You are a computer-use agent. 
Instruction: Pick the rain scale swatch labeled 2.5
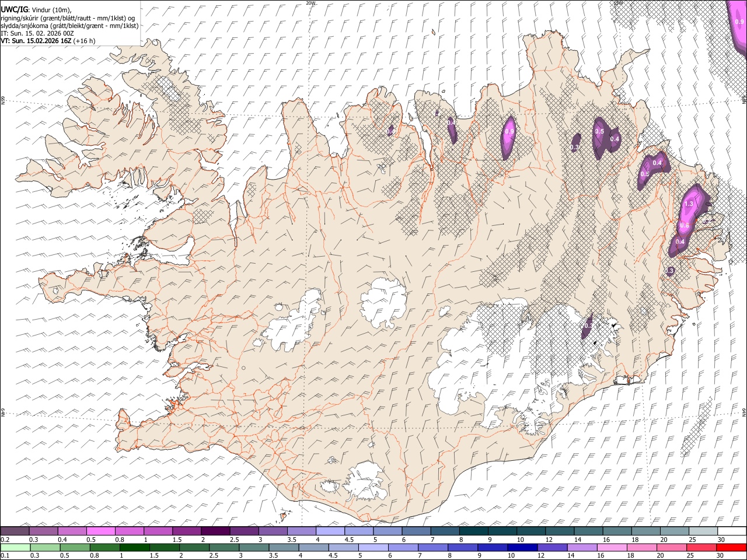pyautogui.click(x=224, y=547)
